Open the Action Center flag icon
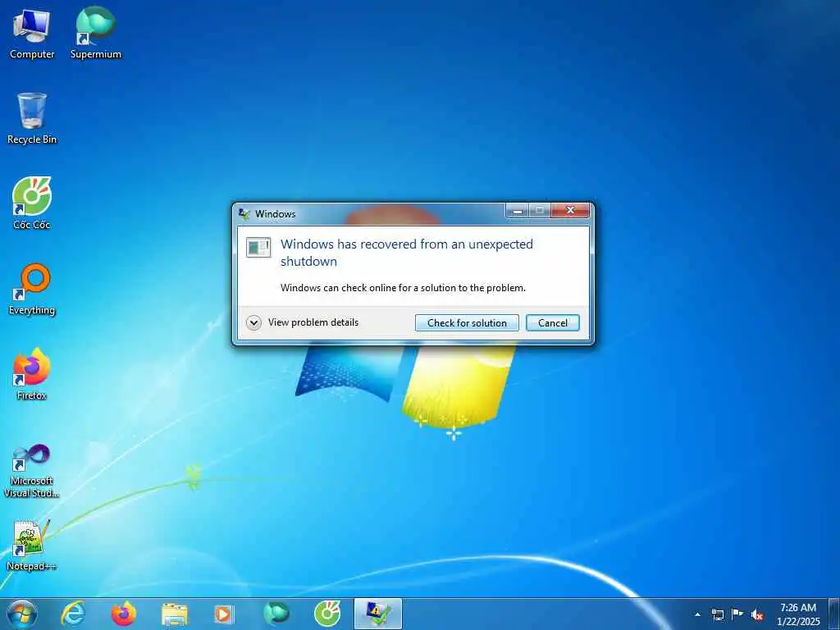 click(x=737, y=614)
